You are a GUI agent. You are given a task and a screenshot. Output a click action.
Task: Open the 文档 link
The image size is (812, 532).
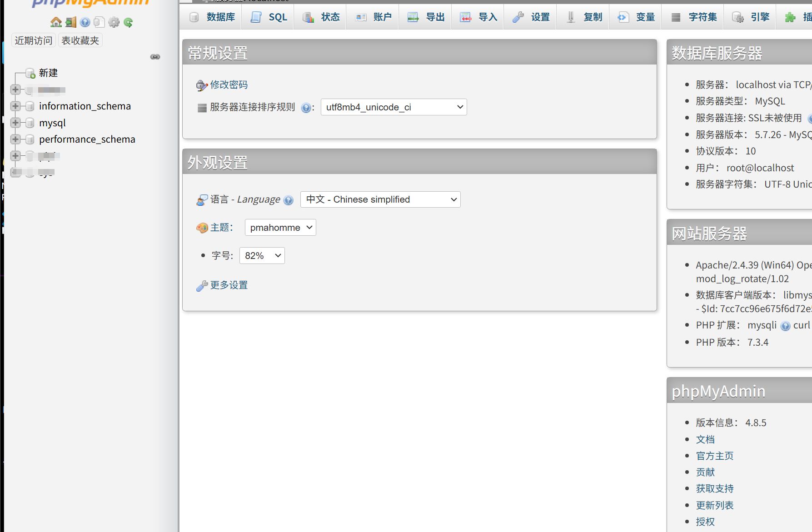[705, 439]
